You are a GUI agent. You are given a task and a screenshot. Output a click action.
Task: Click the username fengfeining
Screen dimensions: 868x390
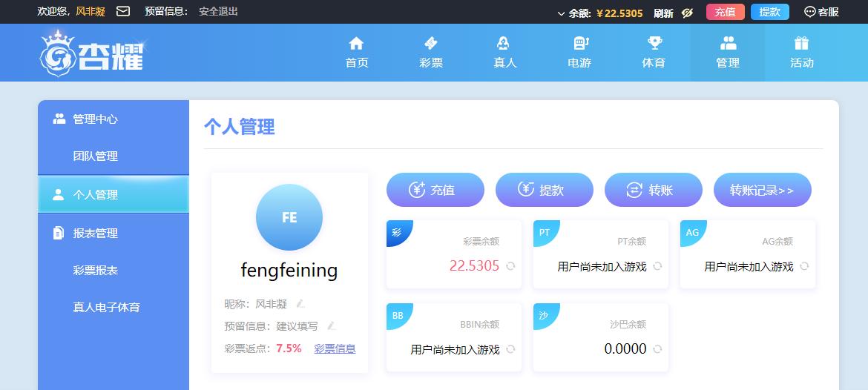289,271
